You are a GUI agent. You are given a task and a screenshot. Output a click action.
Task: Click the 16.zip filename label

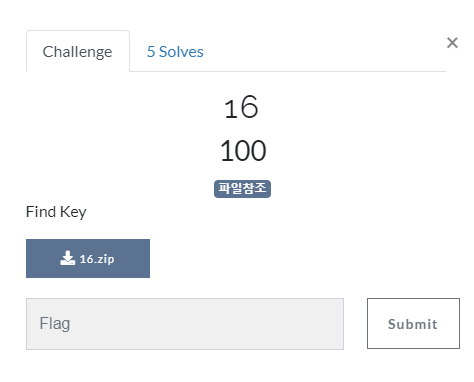pos(97,259)
